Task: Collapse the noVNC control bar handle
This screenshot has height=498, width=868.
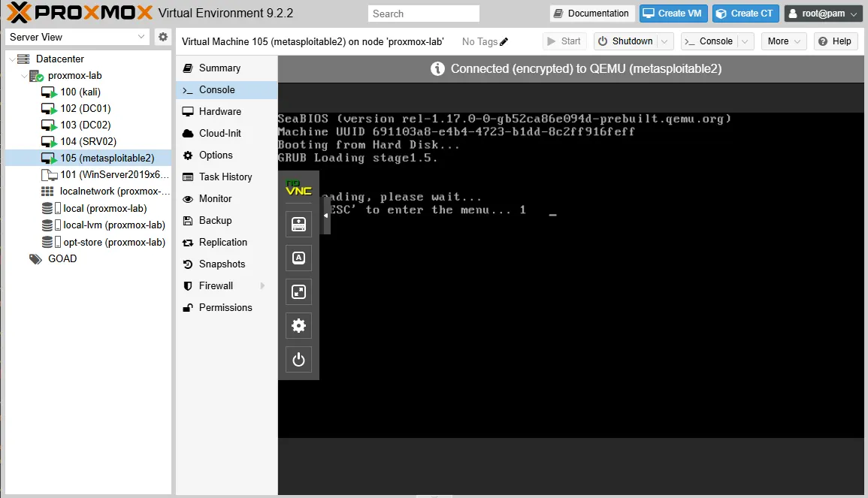Action: point(325,216)
